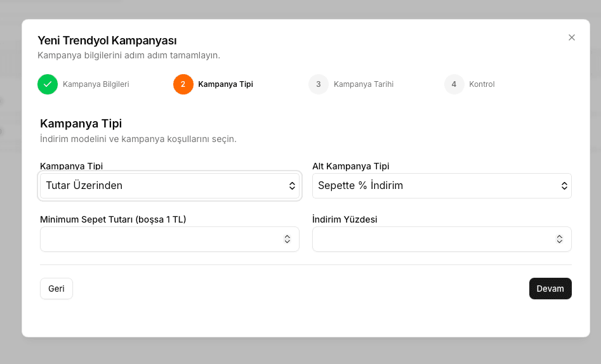Click the arrows of the Tutar Üzerinden select
This screenshot has height=364, width=601.
pos(292,186)
